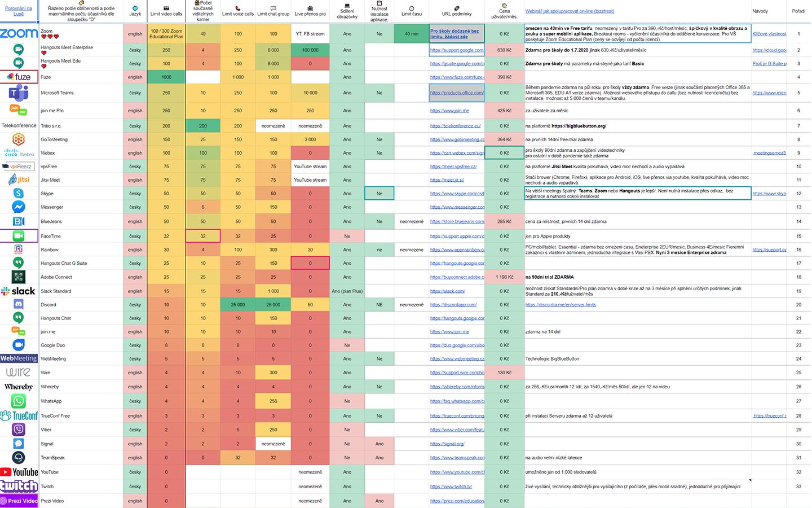Click the YouTube logo

point(19,472)
